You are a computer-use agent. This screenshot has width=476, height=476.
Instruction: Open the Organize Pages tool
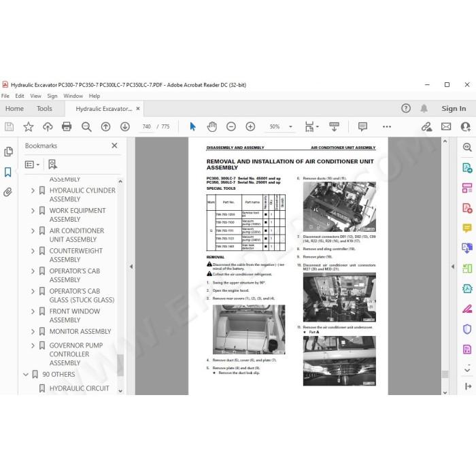[x=467, y=188]
